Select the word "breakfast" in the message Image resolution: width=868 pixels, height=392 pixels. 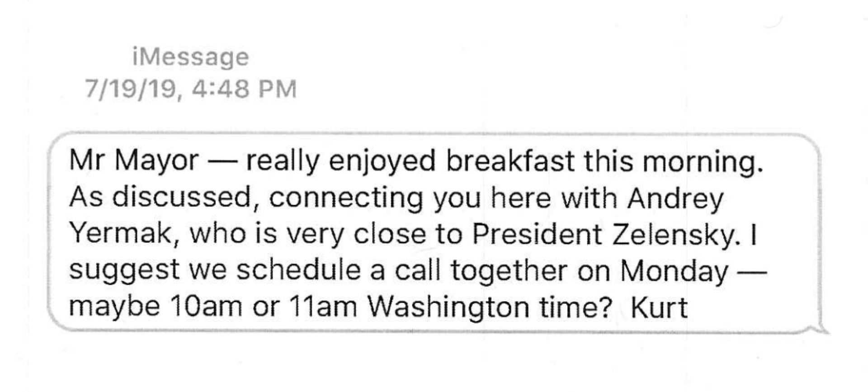tap(510, 161)
